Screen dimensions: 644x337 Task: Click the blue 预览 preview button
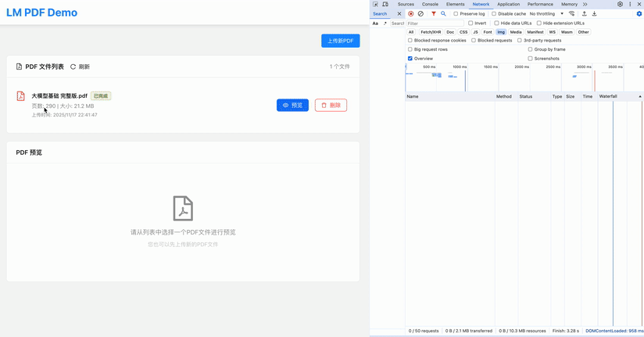(292, 106)
